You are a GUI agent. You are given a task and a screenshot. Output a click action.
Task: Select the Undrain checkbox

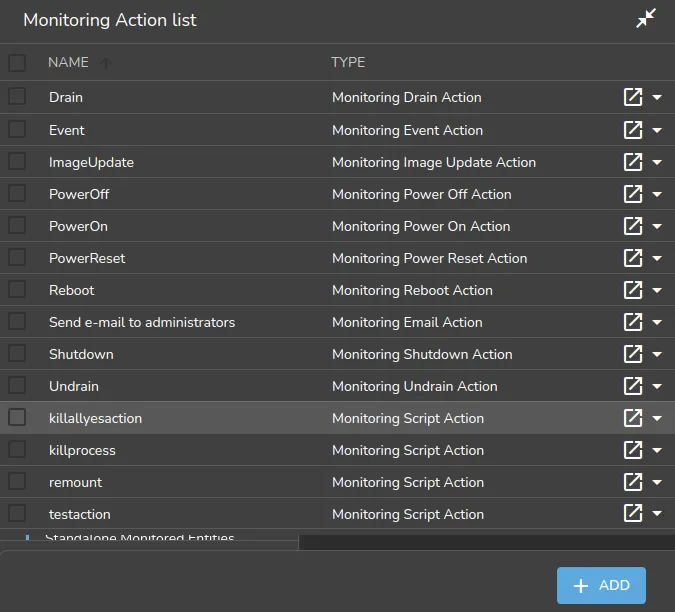point(17,385)
